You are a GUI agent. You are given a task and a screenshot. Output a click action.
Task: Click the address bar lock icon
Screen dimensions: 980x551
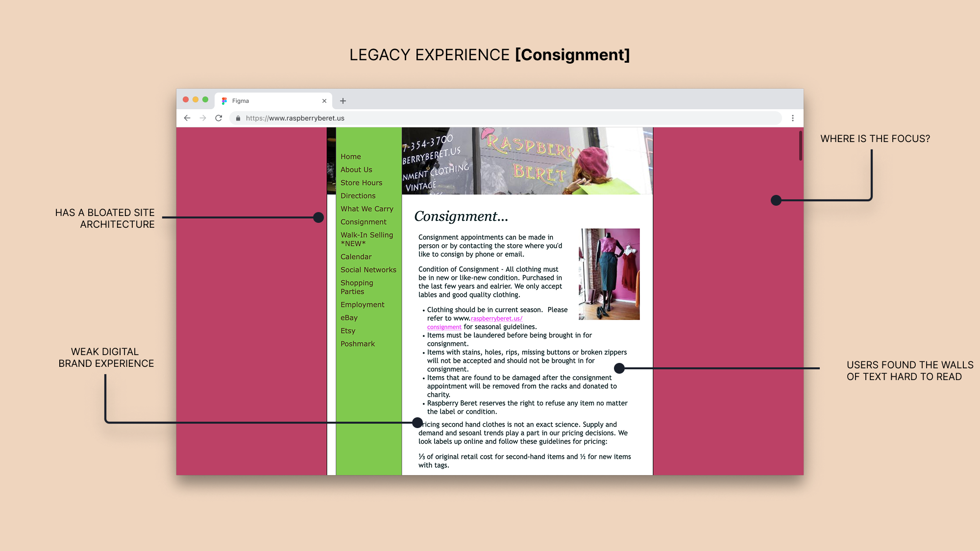click(x=238, y=118)
